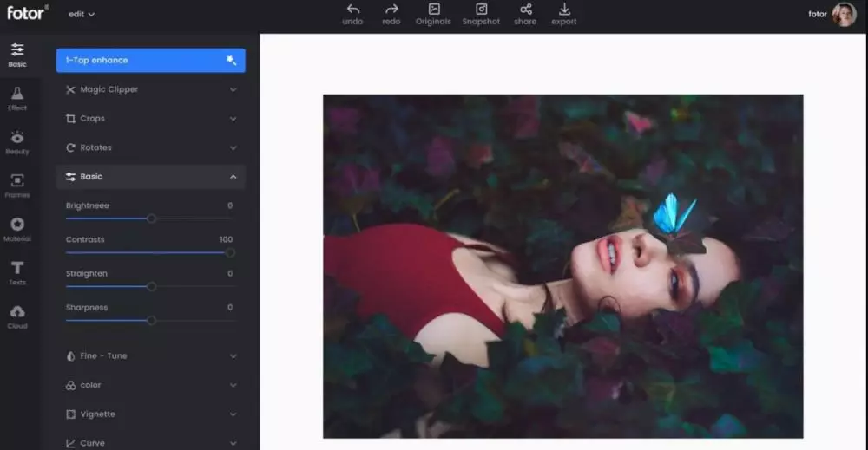
Task: Undo the last edit
Action: pyautogui.click(x=352, y=15)
